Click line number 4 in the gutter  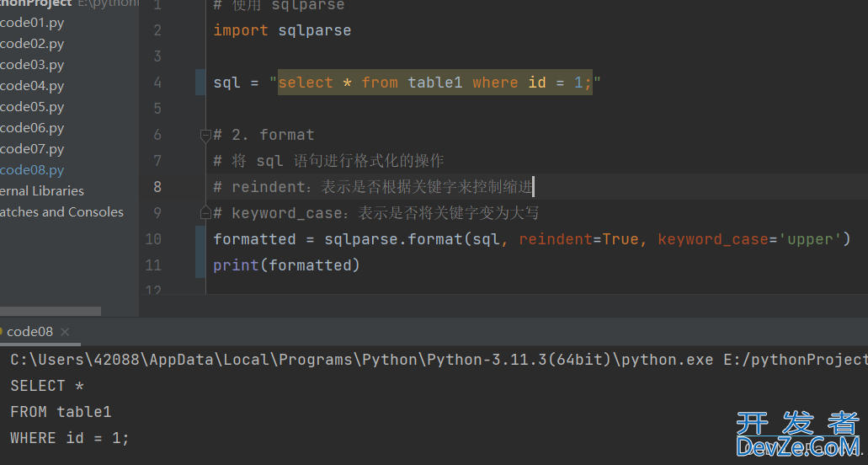[x=157, y=83]
